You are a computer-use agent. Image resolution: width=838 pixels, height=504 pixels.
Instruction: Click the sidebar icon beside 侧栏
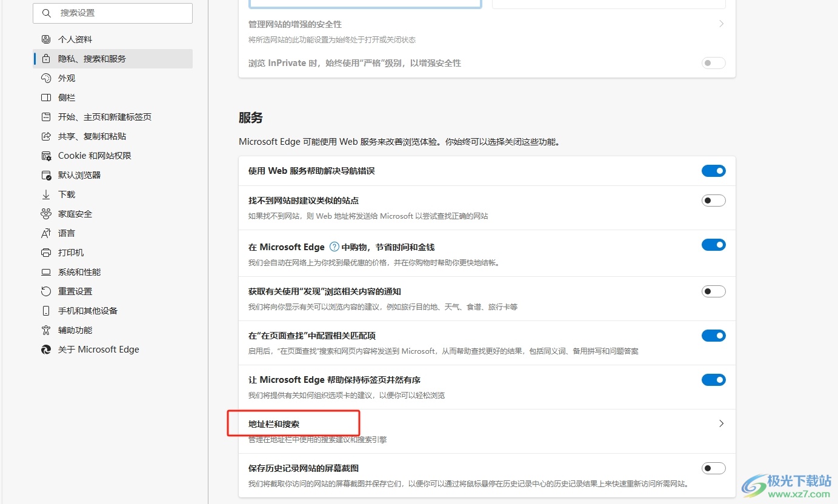[46, 98]
